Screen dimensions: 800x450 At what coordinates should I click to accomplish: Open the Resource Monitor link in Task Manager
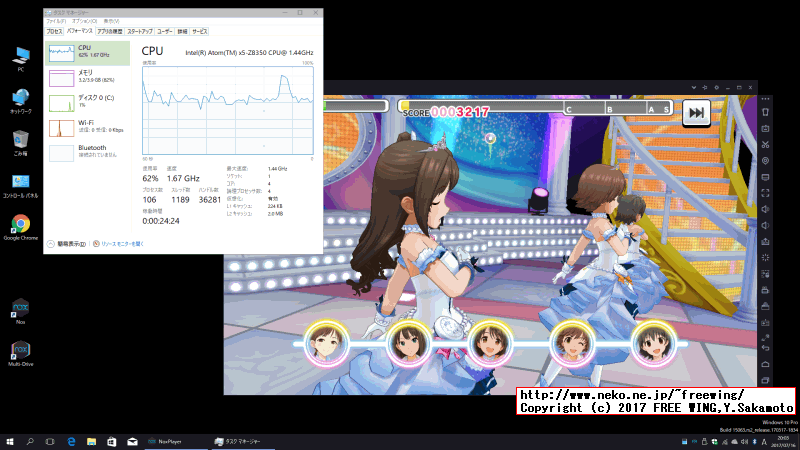[118, 244]
